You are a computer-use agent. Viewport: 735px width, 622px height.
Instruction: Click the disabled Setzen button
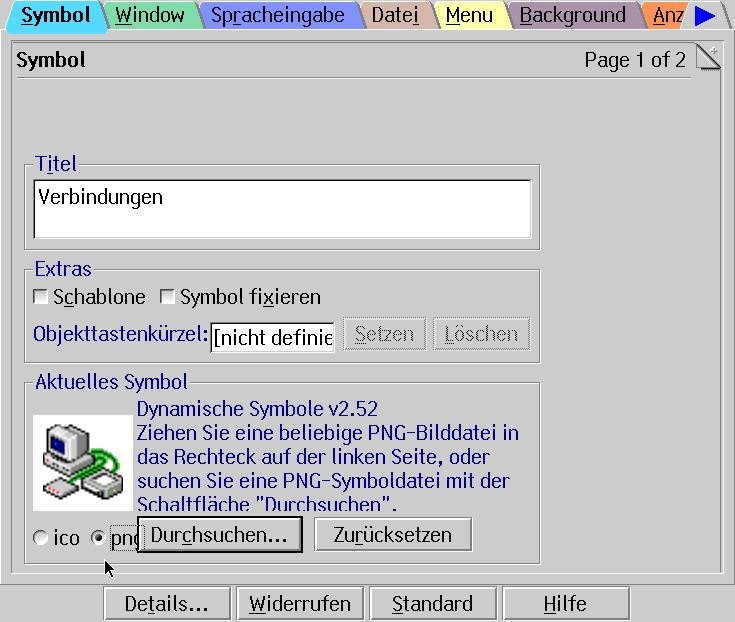pos(384,334)
